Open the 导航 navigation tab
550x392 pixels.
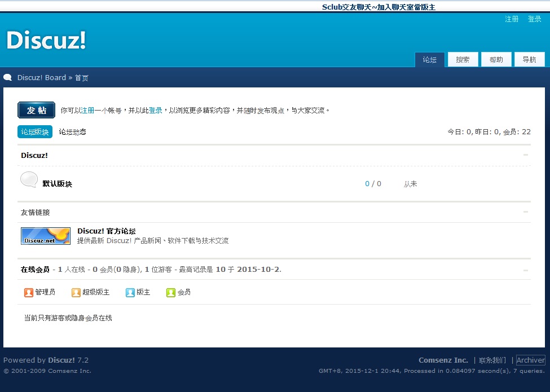tap(529, 60)
